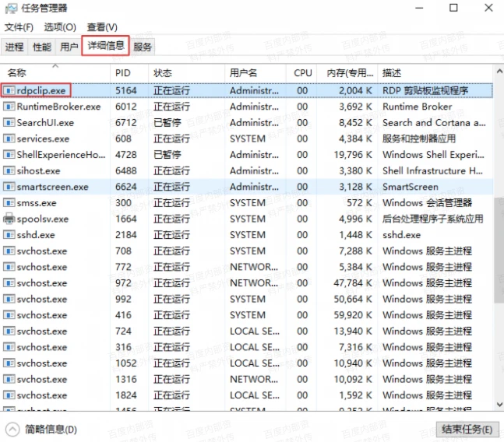Click the RDP 剪贴板监视程序 description
Image resolution: width=504 pixels, height=442 pixels.
click(x=425, y=91)
